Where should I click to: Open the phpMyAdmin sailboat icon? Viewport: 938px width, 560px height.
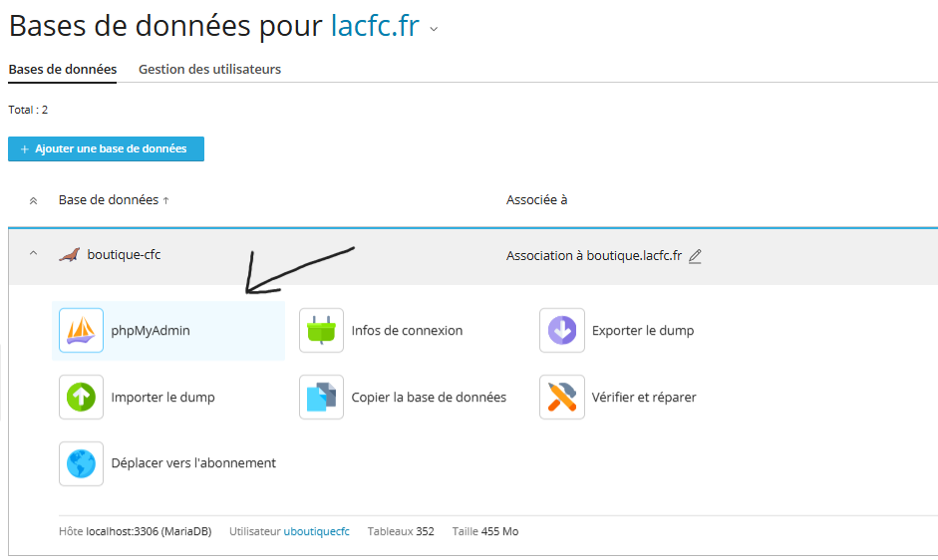[x=82, y=330]
